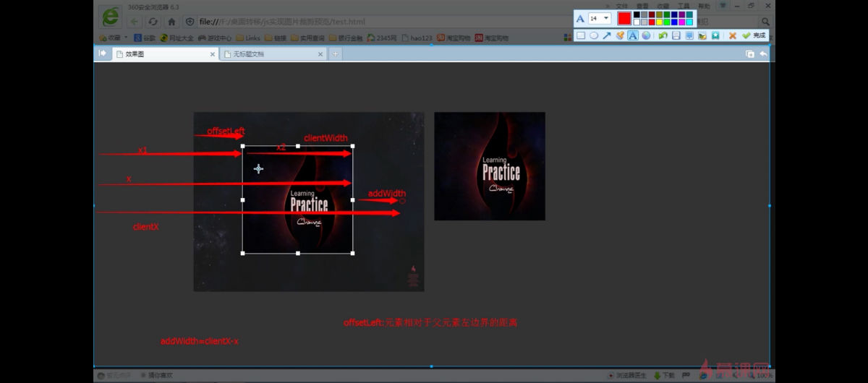
Task: Click 猜你喜欢 in the status bar
Action: (x=156, y=375)
